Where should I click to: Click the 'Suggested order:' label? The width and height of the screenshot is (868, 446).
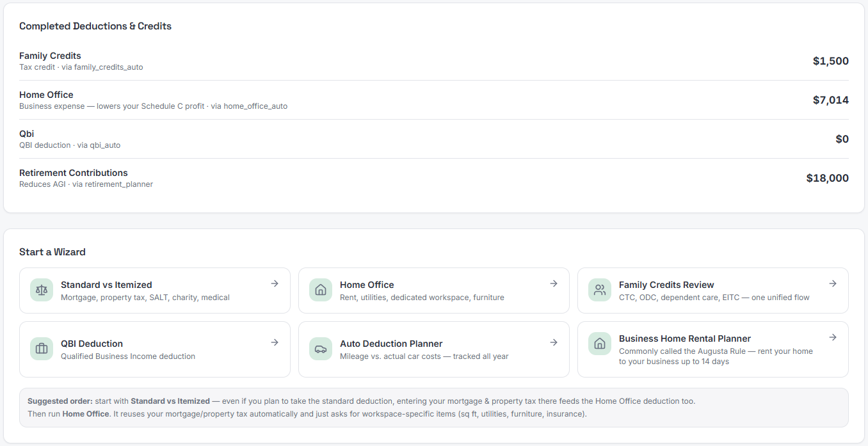pyautogui.click(x=60, y=401)
